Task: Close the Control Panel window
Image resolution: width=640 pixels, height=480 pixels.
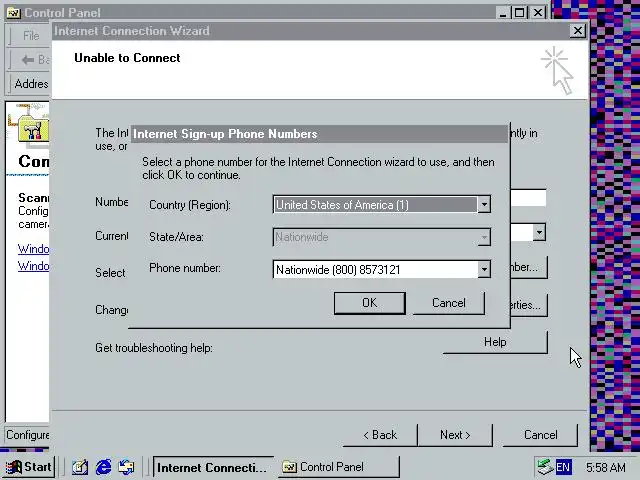Action: 538,13
